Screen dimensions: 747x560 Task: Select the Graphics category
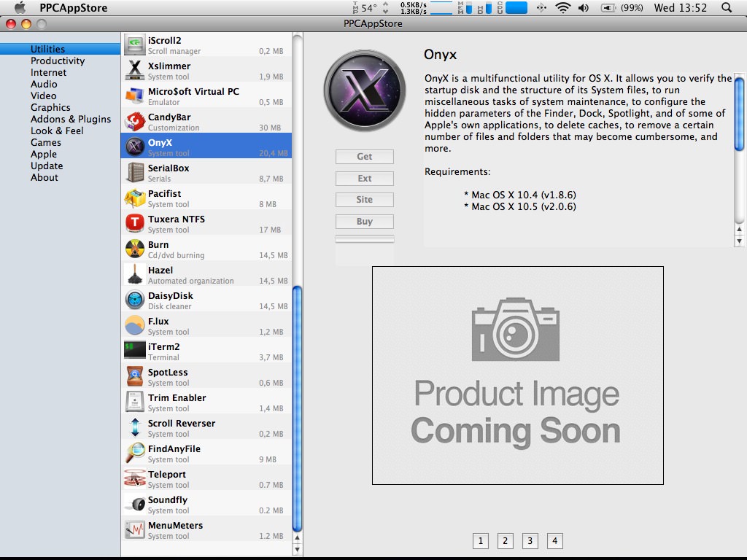(50, 108)
